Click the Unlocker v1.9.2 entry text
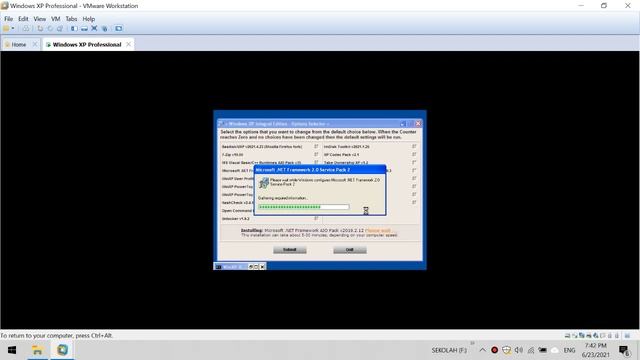Image resolution: width=640 pixels, height=360 pixels. (236, 219)
